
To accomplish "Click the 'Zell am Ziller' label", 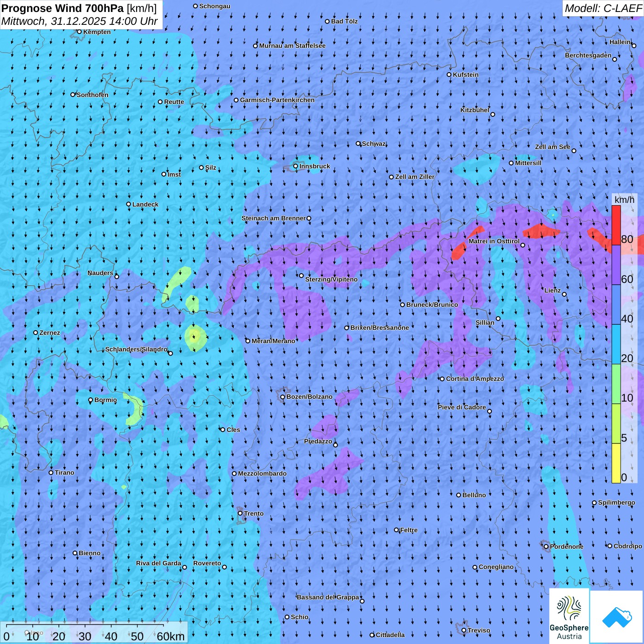I will point(414,177).
